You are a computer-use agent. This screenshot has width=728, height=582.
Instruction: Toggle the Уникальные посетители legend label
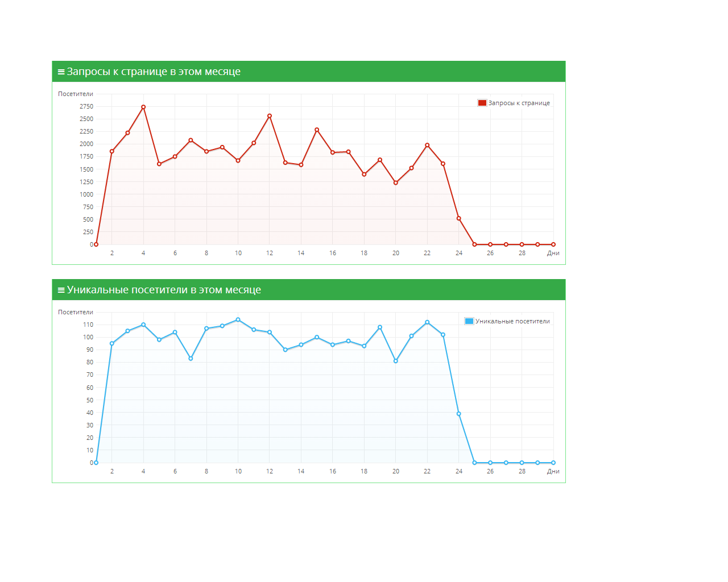512,321
